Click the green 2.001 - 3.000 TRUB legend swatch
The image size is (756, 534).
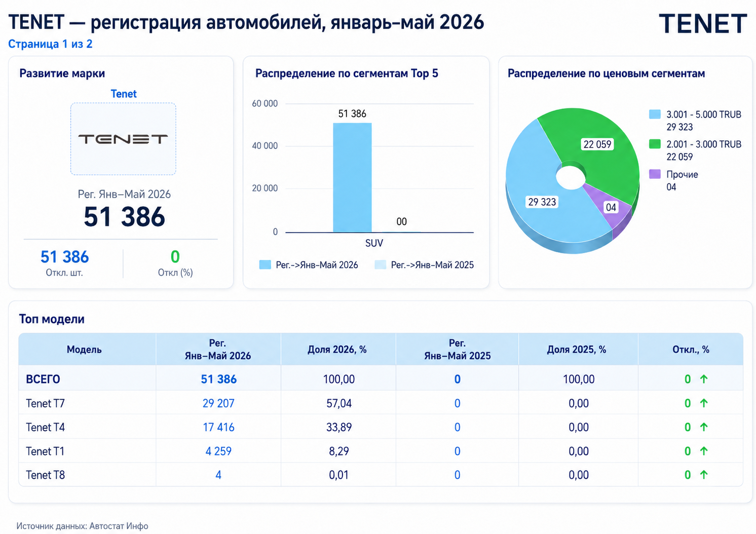click(655, 144)
